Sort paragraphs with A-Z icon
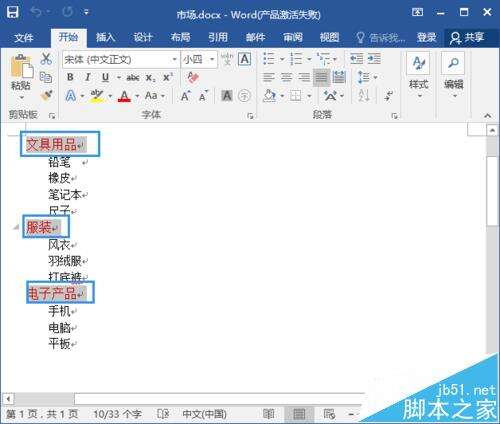Screen dimensions: 500x424 tap(364, 96)
